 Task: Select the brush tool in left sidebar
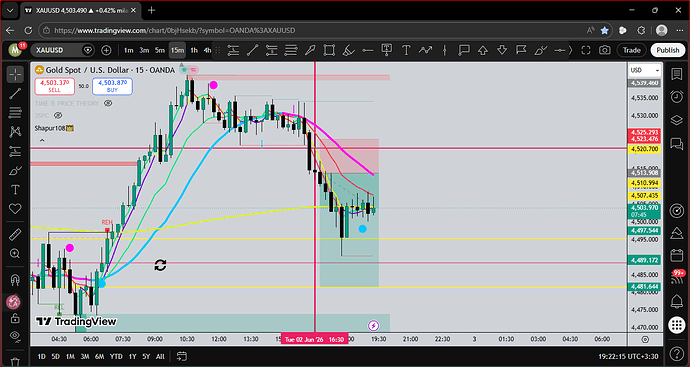[15, 170]
